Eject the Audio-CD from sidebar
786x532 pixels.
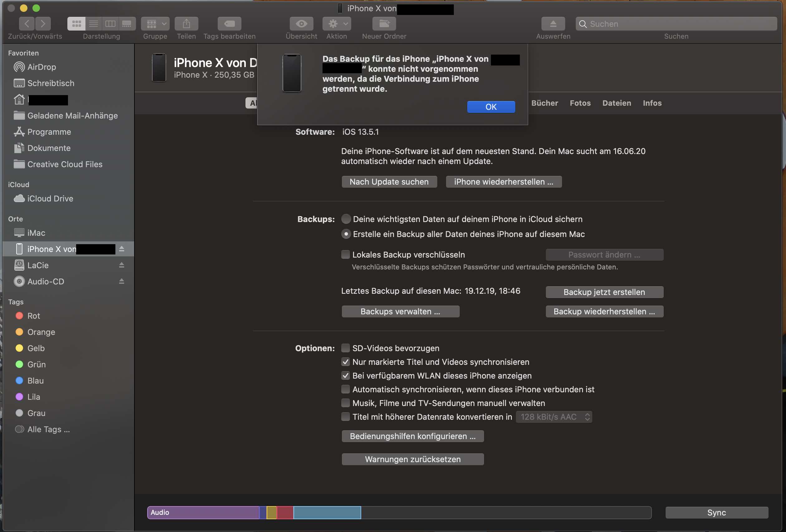(x=121, y=281)
